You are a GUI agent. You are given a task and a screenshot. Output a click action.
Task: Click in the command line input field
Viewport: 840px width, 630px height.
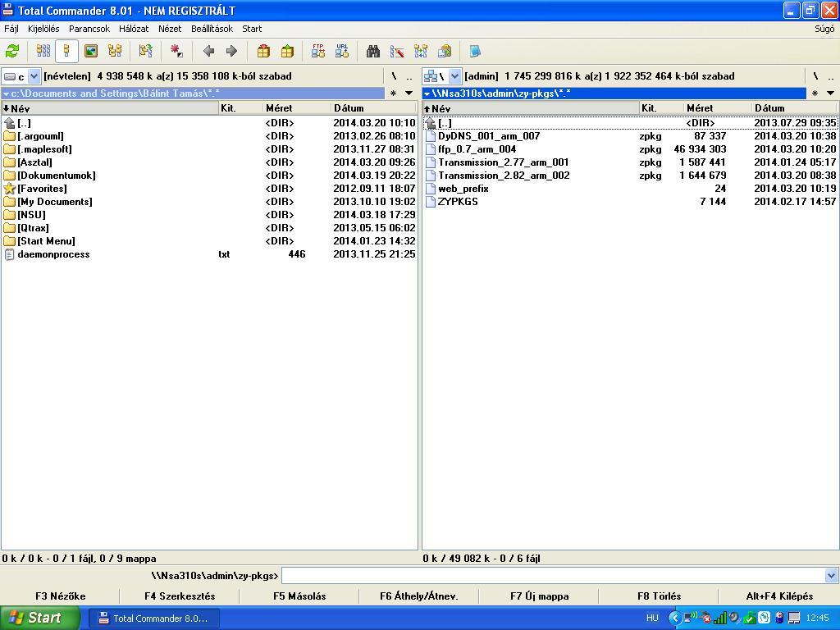click(x=553, y=576)
